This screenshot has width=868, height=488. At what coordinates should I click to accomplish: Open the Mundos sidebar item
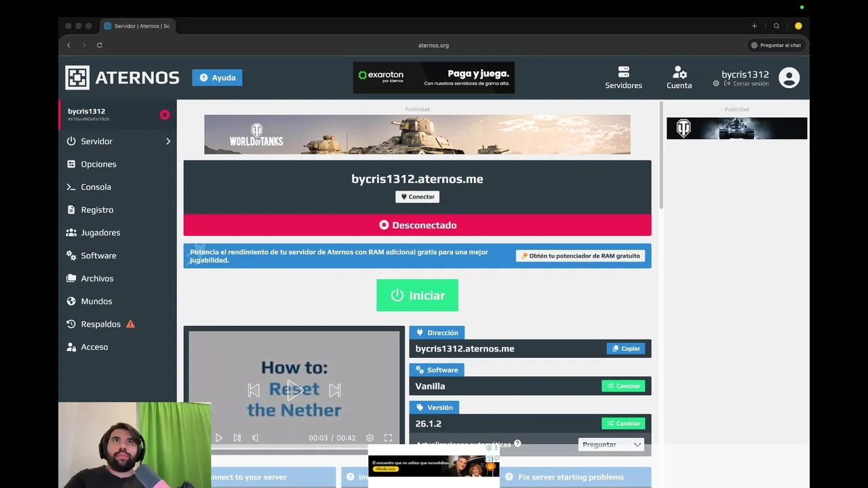click(118, 301)
